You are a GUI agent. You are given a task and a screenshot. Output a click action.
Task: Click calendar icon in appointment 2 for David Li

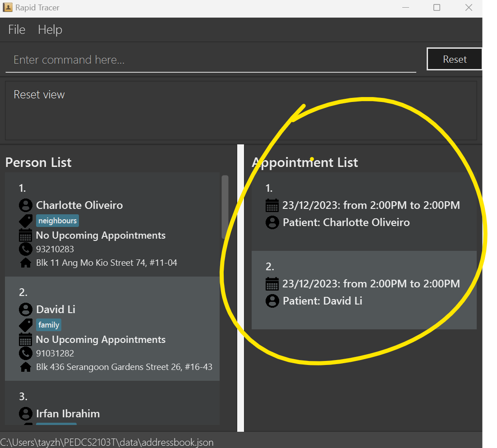(272, 284)
